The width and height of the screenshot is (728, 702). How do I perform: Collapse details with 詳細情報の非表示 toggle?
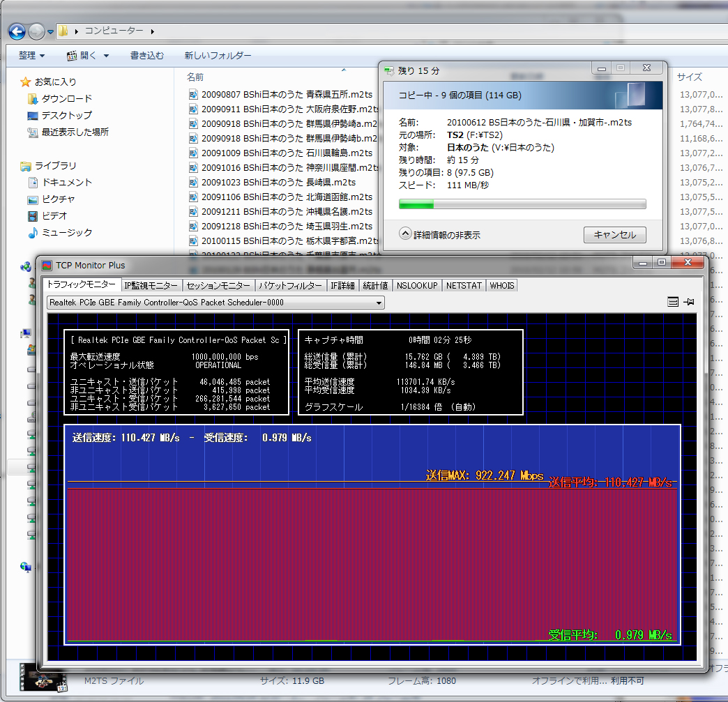coord(405,234)
